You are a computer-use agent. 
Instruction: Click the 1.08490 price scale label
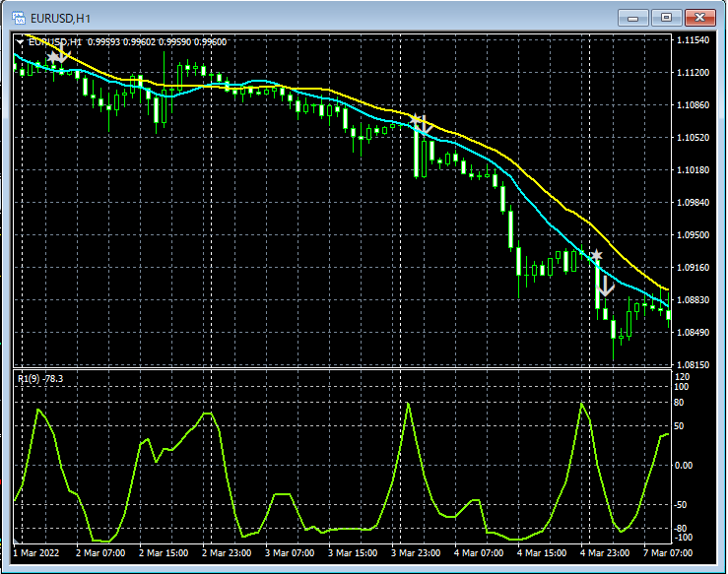694,332
